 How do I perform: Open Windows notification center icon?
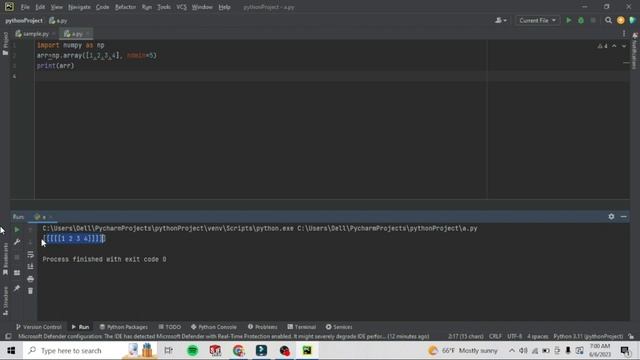[x=624, y=351]
